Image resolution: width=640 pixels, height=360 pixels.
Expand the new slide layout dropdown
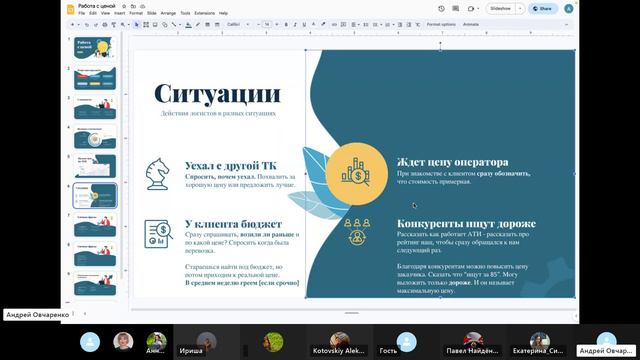coord(78,24)
